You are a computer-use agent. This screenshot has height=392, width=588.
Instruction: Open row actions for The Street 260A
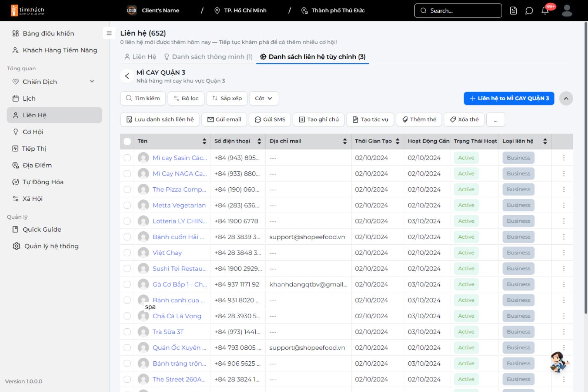click(564, 379)
